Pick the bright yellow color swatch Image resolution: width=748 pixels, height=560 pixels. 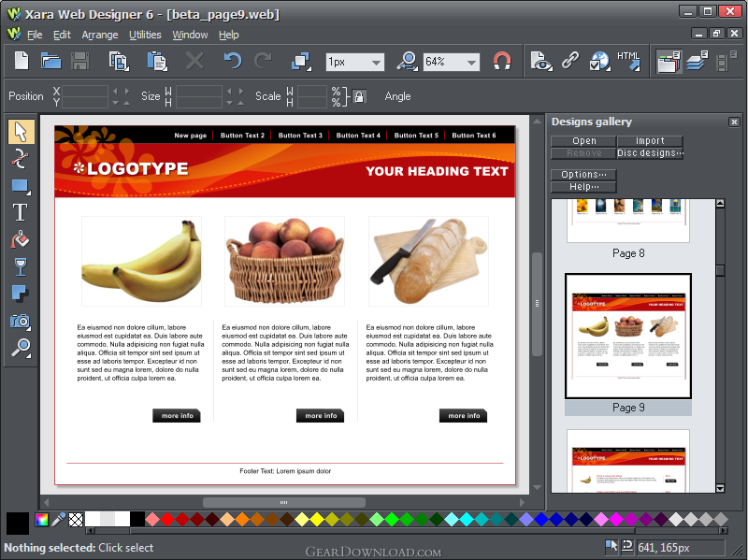tap(316, 519)
